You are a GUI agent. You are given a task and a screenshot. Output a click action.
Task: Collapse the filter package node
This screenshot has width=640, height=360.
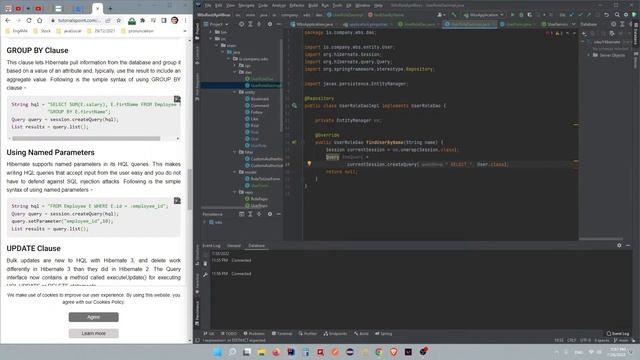pyautogui.click(x=235, y=152)
